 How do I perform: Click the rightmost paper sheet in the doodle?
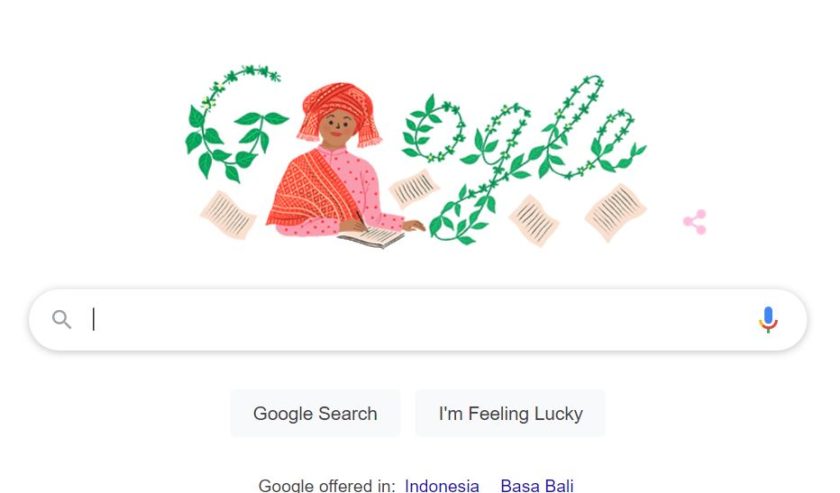pos(615,212)
